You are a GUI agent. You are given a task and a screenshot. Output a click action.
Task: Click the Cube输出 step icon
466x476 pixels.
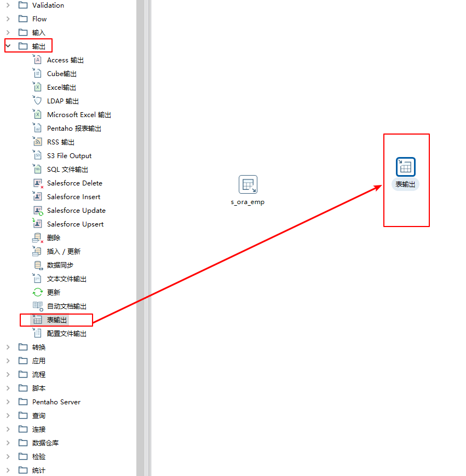pyautogui.click(x=37, y=73)
